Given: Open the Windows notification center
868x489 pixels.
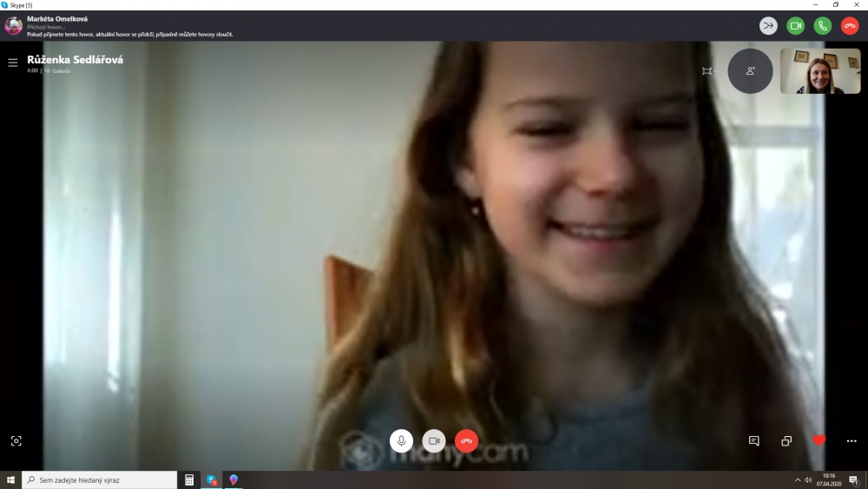Looking at the screenshot, I should 853,479.
